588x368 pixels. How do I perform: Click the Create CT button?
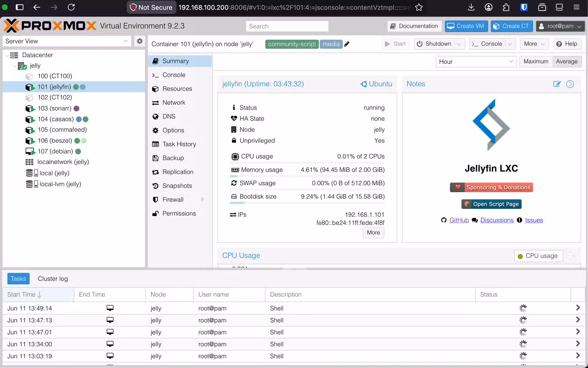point(512,26)
